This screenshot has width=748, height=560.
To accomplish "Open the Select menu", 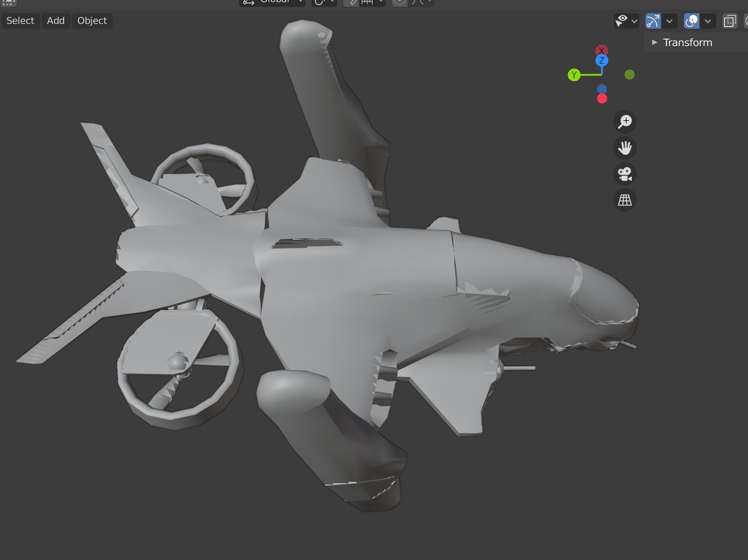I will click(x=20, y=21).
